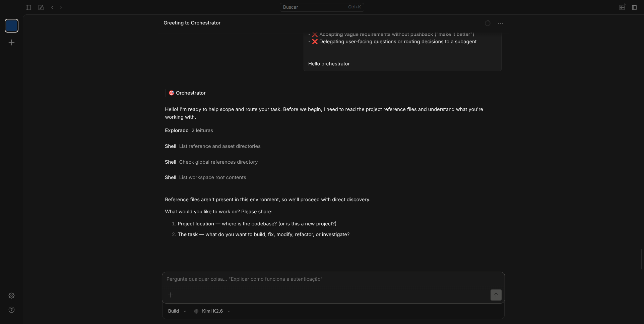Viewport: 644px width, 324px height.
Task: Click the send arrow button
Action: [x=496, y=295]
